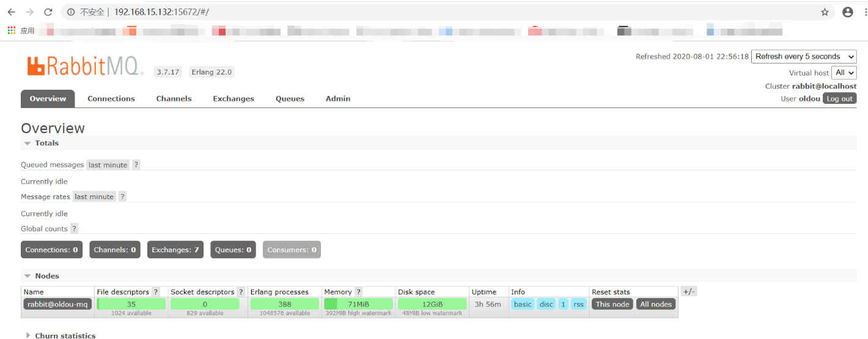Click the Queues: 0 count button
This screenshot has height=339, width=868.
pos(233,250)
